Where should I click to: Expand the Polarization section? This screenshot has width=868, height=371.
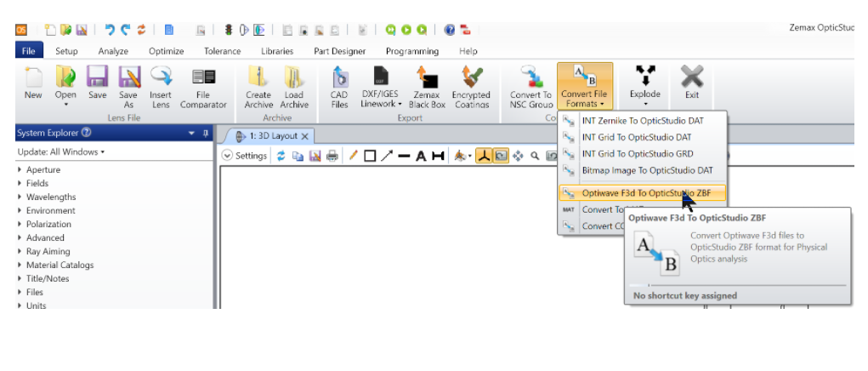coord(20,225)
